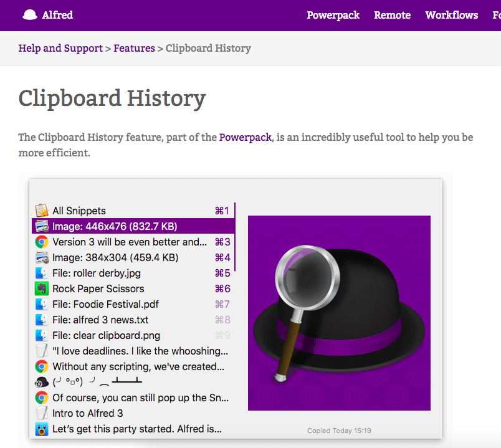This screenshot has width=501, height=448.
Task: Click text file icon beside deadlines quote
Action: 42,351
